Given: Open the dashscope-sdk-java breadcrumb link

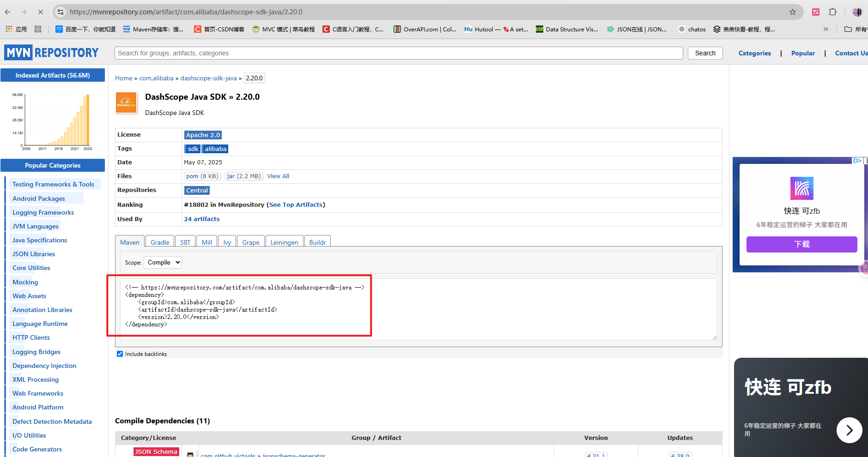Looking at the screenshot, I should (208, 78).
